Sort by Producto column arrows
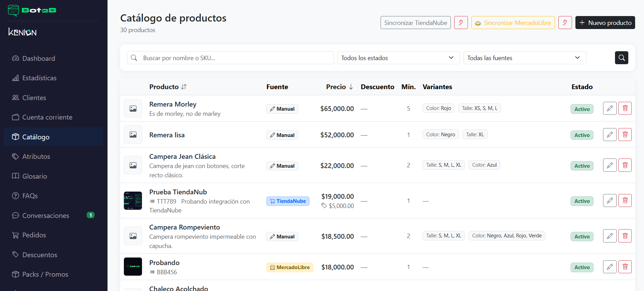Screen dimensions: 644x291 pyautogui.click(x=184, y=87)
